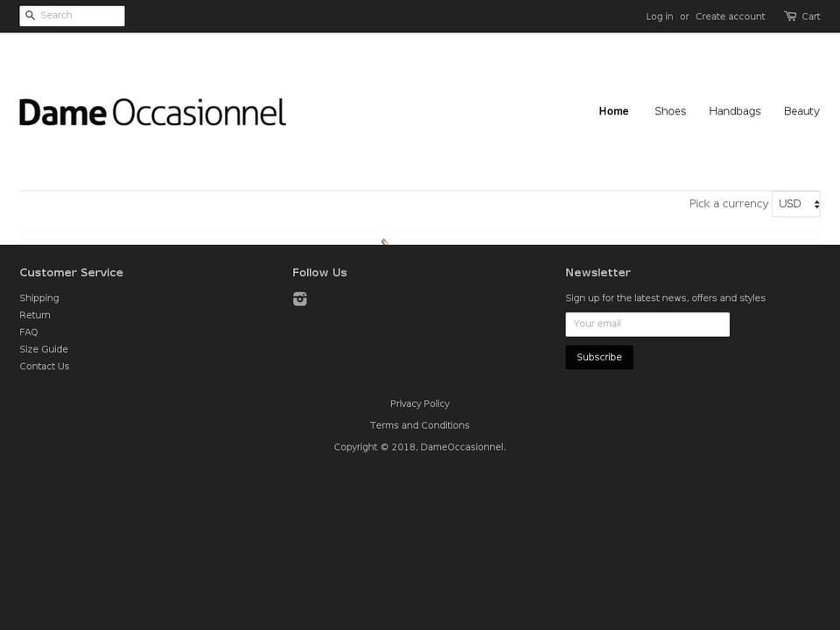The width and height of the screenshot is (840, 630).
Task: Open the Return footer link
Action: pyautogui.click(x=35, y=315)
